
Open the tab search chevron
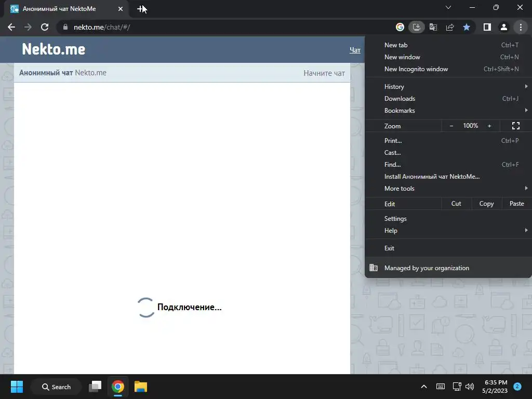(448, 7)
